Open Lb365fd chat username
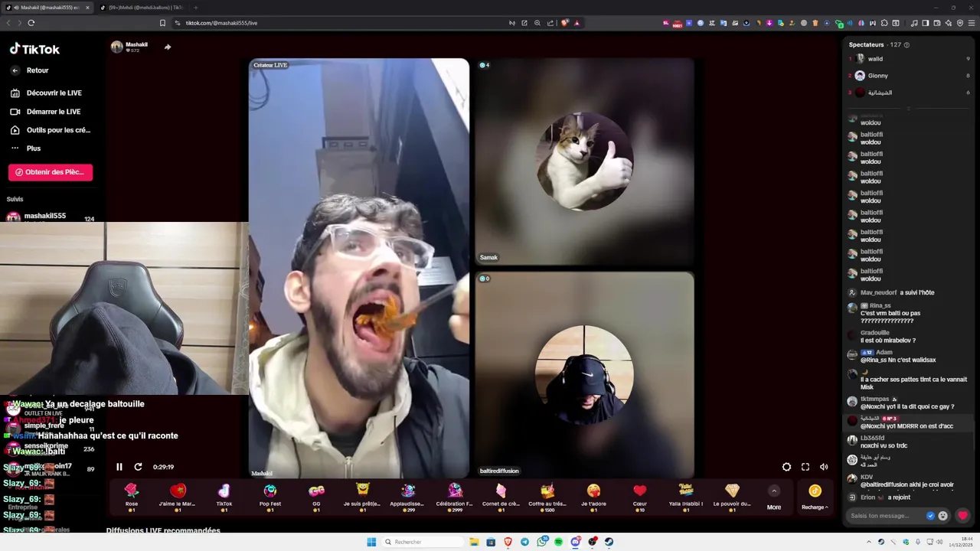 coord(873,438)
